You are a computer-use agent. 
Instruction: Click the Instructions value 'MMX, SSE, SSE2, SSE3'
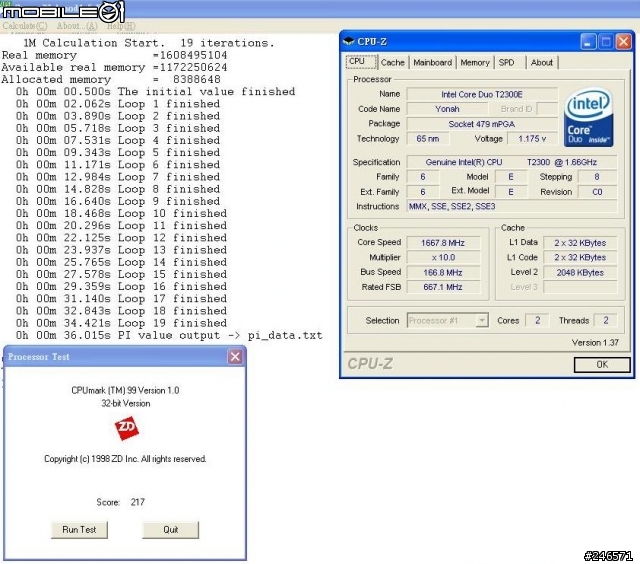511,207
